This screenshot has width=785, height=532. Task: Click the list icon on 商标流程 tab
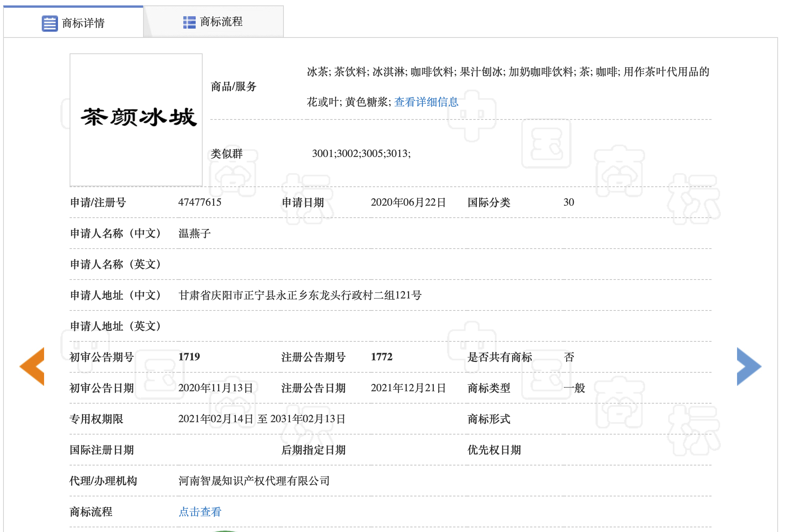188,22
